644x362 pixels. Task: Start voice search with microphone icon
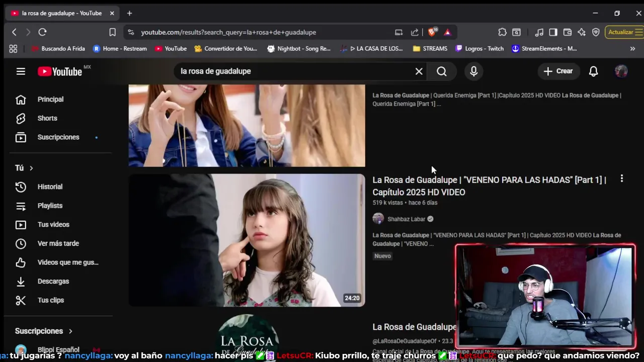click(473, 71)
